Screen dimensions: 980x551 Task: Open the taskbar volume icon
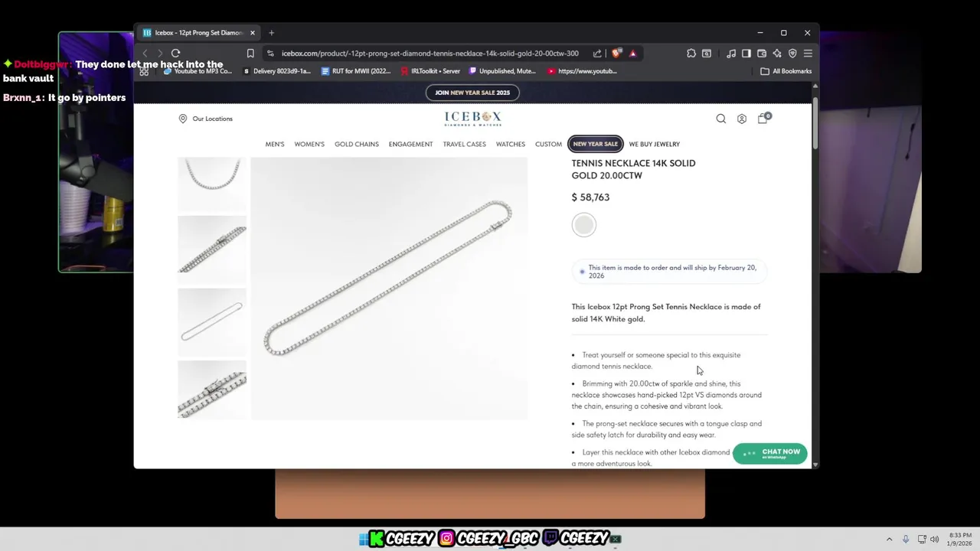tap(934, 540)
